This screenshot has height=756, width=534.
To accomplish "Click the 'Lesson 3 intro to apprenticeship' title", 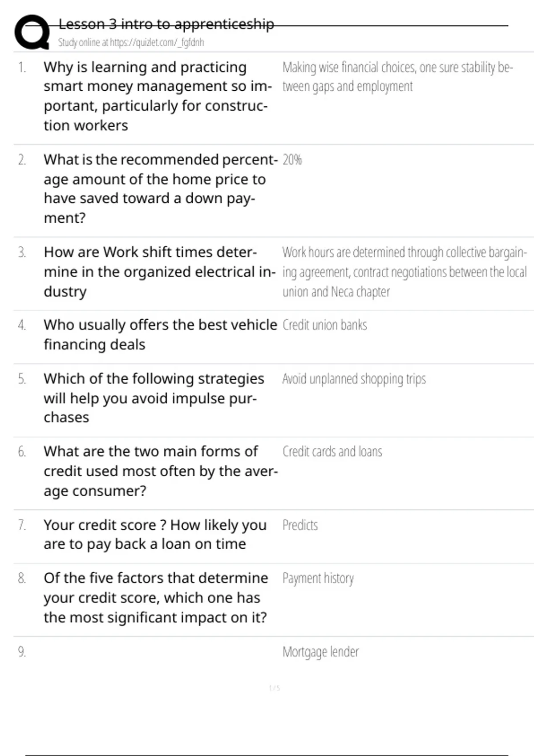I will click(166, 24).
